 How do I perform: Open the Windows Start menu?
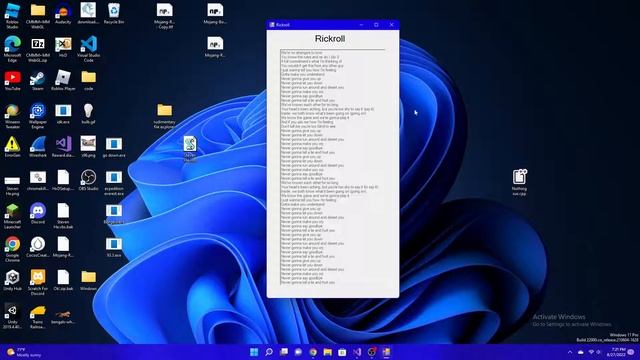[x=254, y=352]
